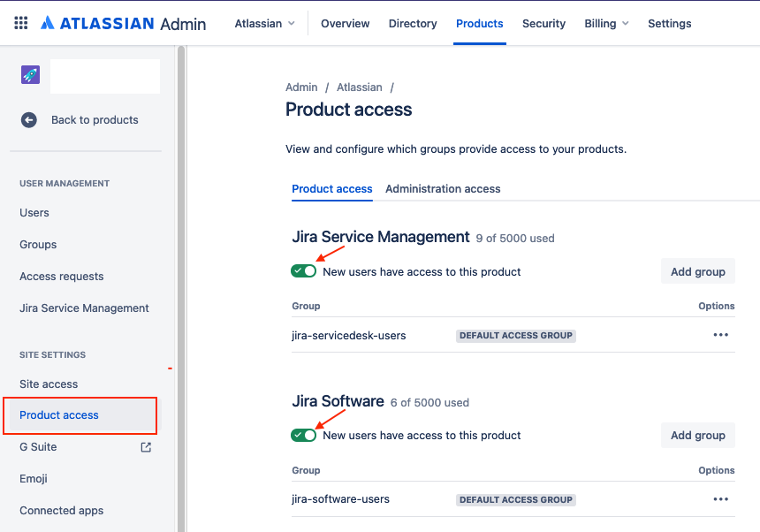Open options for jira-software-users group
Viewport: 760px width, 532px height.
click(x=721, y=499)
